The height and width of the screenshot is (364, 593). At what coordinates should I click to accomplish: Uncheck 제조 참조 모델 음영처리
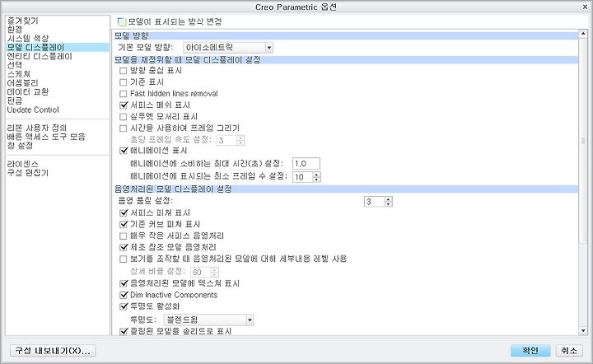(123, 248)
